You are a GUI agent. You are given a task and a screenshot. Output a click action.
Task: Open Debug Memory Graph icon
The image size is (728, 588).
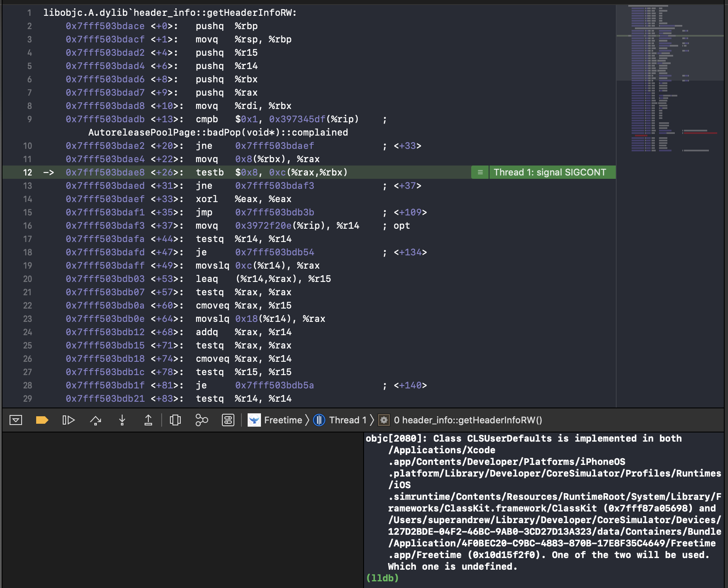[202, 420]
